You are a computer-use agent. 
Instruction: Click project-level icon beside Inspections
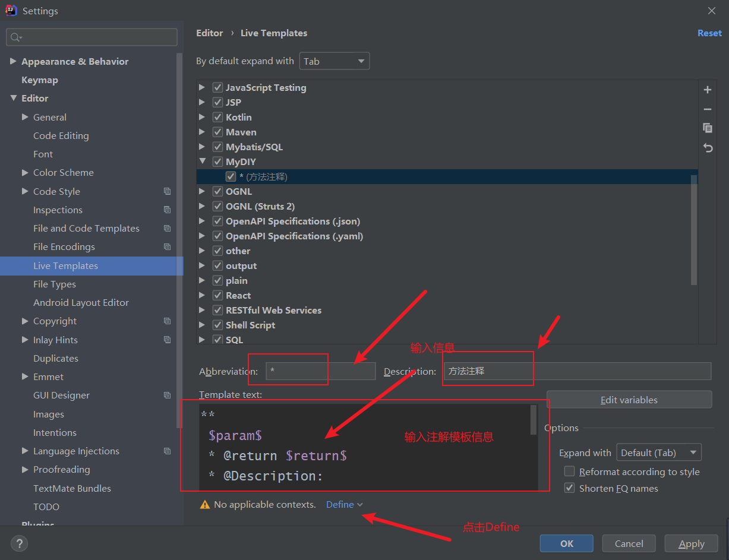(x=167, y=210)
